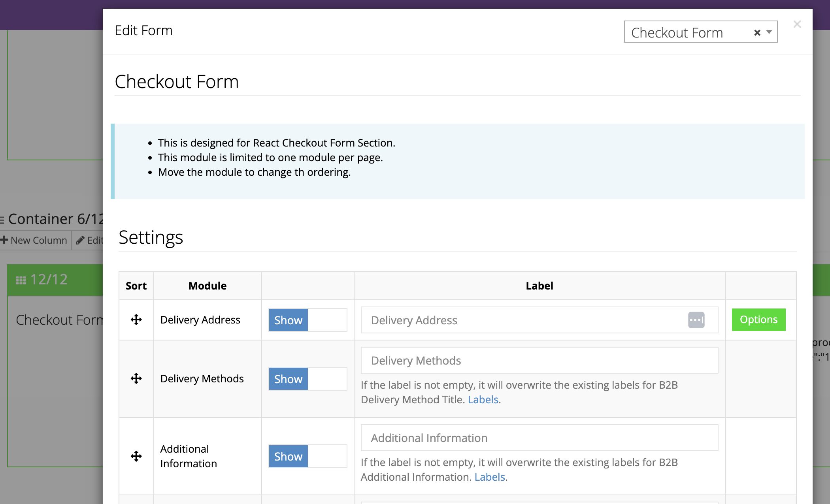Click the ellipsis icon in the Delivery Address field
Image resolution: width=830 pixels, height=504 pixels.
(696, 320)
